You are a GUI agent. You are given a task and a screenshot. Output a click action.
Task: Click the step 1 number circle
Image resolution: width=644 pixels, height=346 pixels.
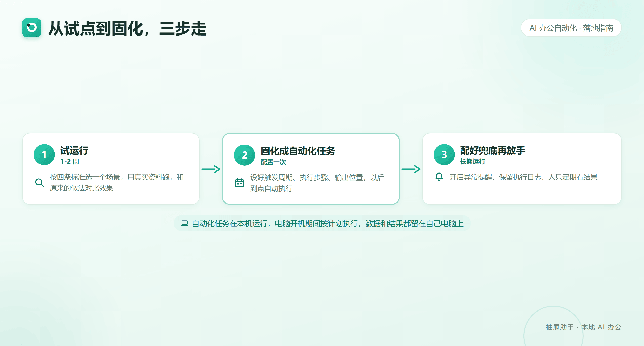[44, 155]
